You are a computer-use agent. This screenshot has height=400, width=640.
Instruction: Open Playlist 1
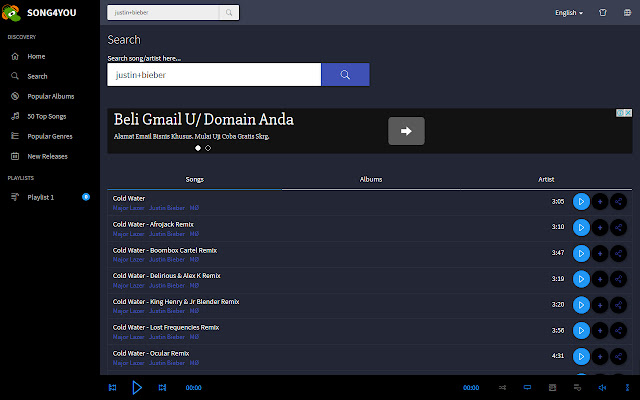40,197
